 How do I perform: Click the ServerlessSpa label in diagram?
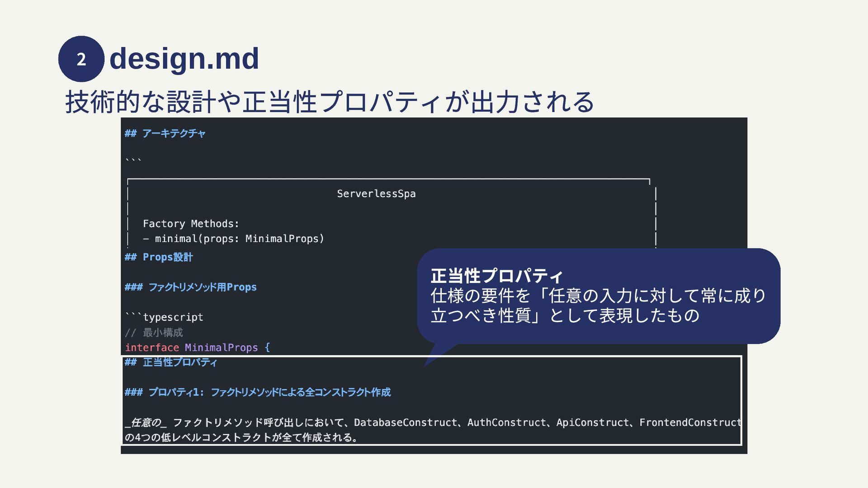coord(376,194)
